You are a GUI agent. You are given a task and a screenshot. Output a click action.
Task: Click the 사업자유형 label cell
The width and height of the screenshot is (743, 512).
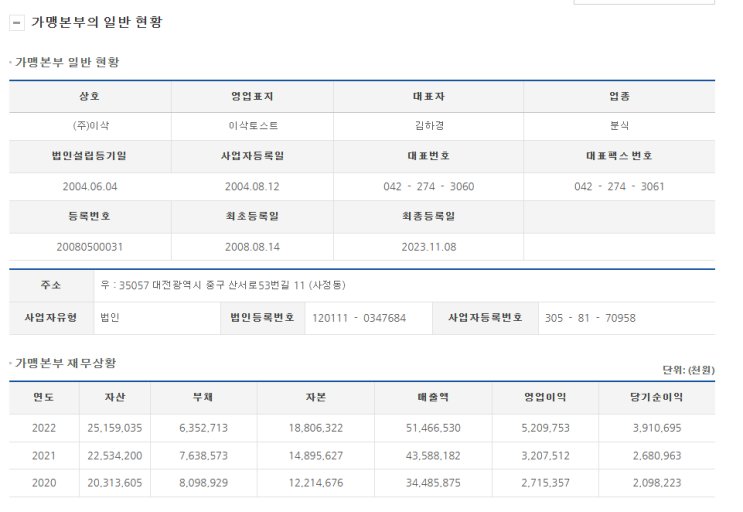51,317
